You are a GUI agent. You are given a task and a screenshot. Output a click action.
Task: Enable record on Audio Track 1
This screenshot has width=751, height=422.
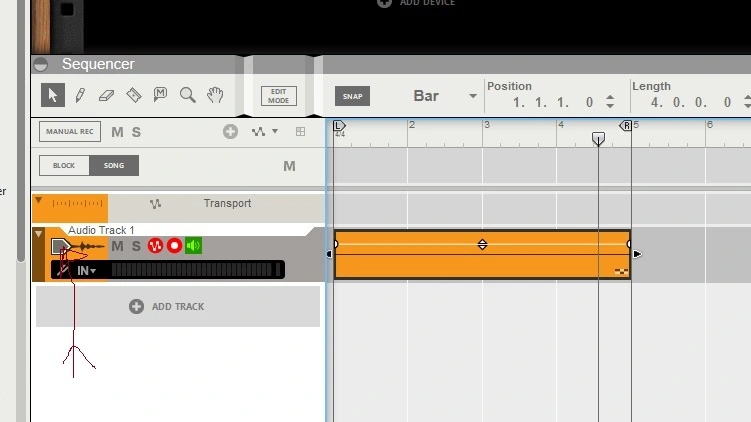[x=174, y=246]
